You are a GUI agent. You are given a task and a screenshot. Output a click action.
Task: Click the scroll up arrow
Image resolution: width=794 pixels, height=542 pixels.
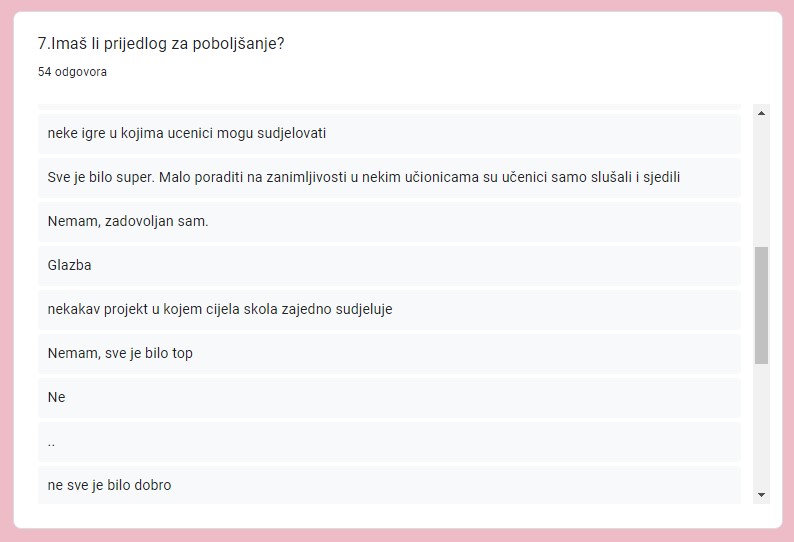tap(761, 113)
